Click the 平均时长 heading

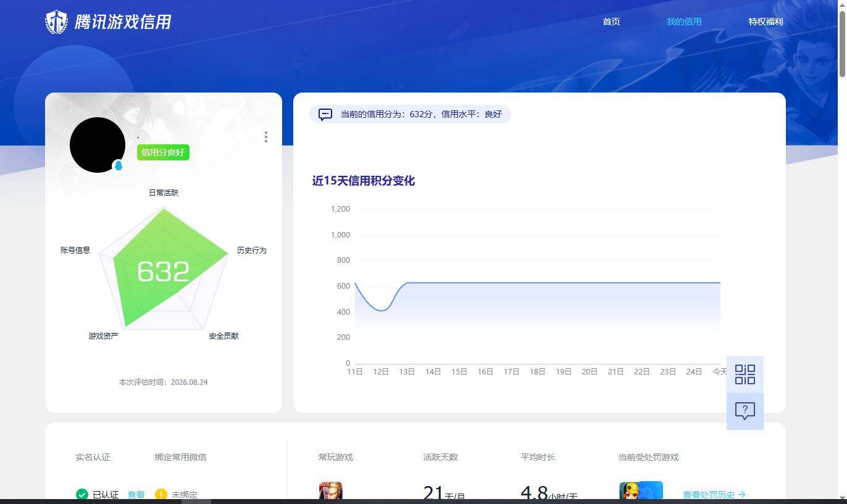pos(538,457)
